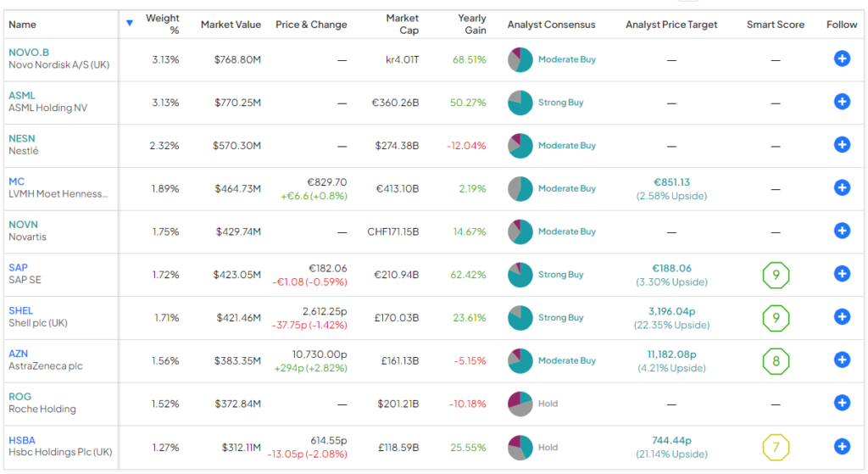The height and width of the screenshot is (474, 868).
Task: Sort by Smart Score column header
Action: pyautogui.click(x=775, y=25)
